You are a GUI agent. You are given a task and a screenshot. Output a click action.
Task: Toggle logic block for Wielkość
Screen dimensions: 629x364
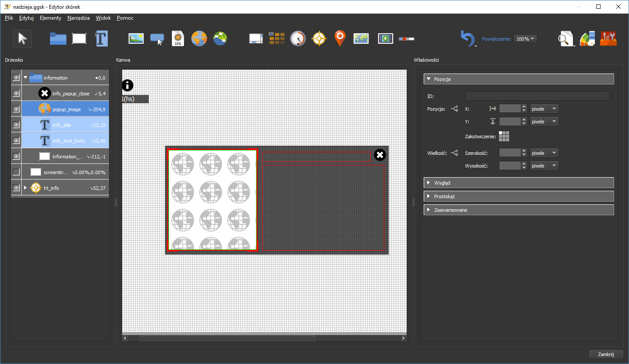click(454, 153)
